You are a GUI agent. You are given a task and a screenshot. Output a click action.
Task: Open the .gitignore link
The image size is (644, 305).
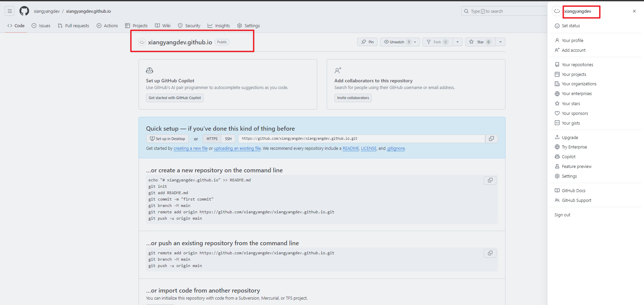tap(396, 148)
